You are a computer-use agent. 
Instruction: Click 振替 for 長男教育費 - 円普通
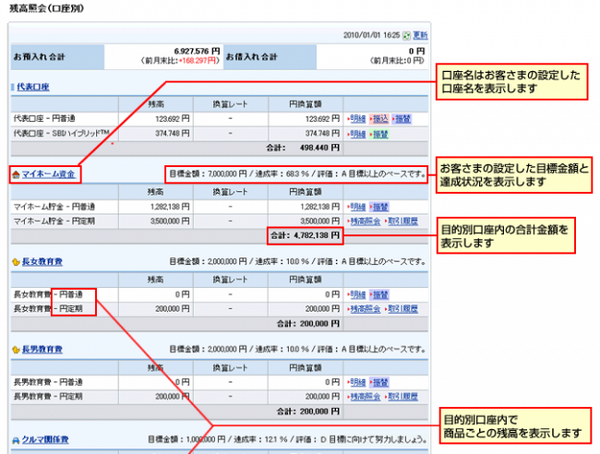click(x=381, y=382)
